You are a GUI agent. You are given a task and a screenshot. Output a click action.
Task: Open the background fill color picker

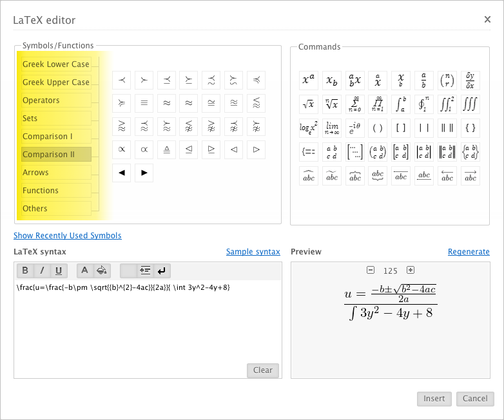[102, 271]
